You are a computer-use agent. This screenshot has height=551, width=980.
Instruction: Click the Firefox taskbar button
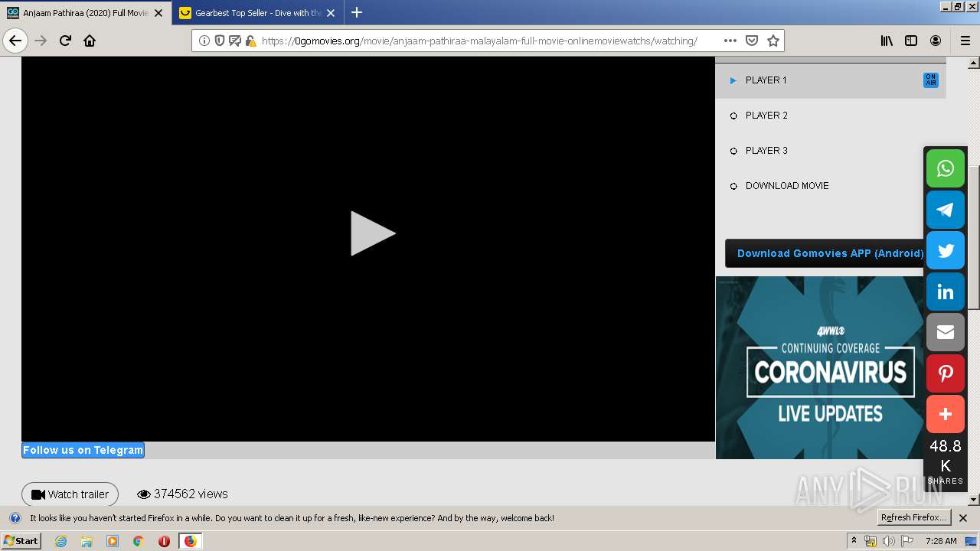pyautogui.click(x=190, y=541)
